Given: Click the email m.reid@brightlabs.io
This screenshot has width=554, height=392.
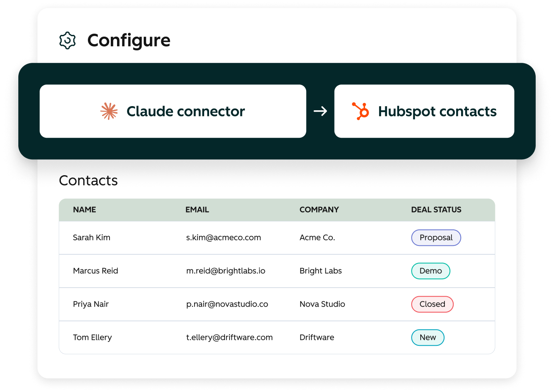Looking at the screenshot, I should click(226, 271).
